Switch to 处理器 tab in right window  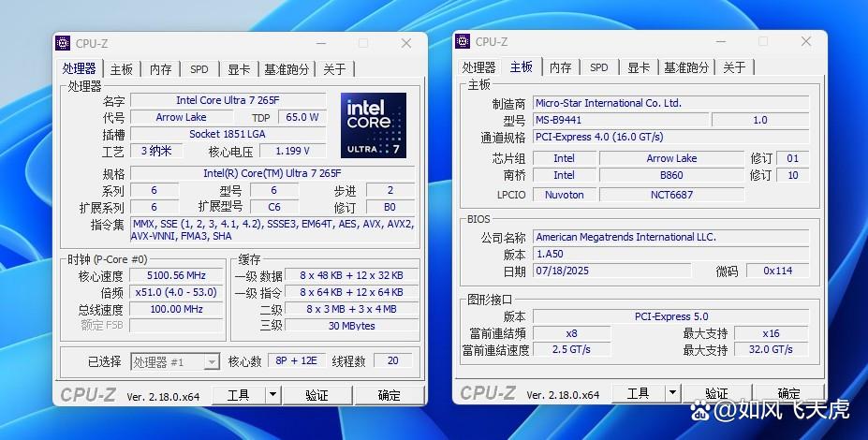pos(478,67)
